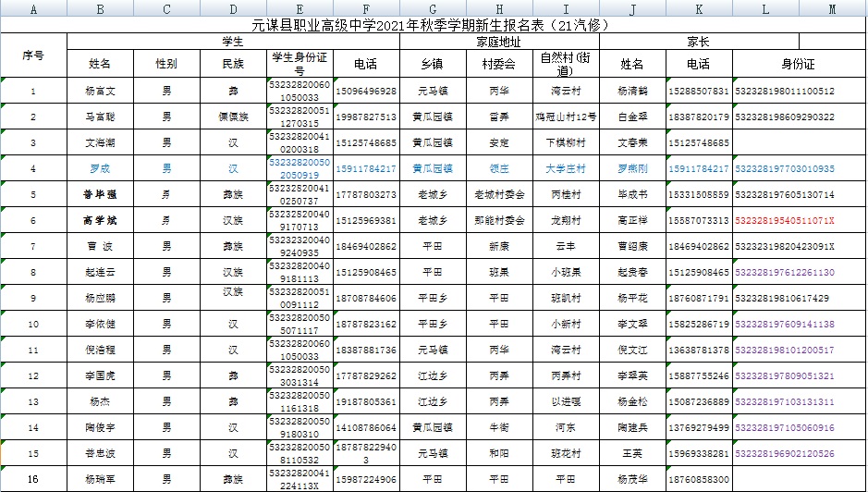
Task: Click student name cell 杨瑞军
Action: [100, 479]
